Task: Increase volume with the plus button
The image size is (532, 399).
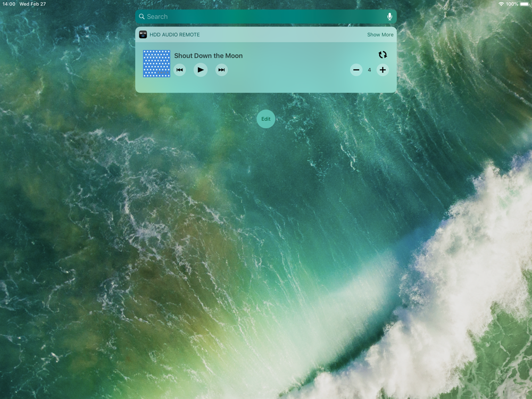Action: [383, 70]
